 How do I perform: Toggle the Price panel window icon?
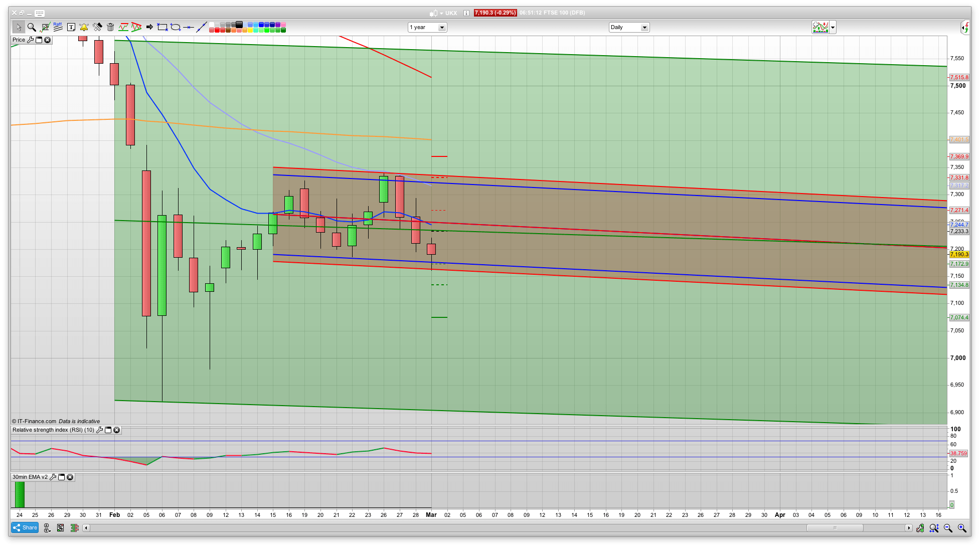point(39,40)
